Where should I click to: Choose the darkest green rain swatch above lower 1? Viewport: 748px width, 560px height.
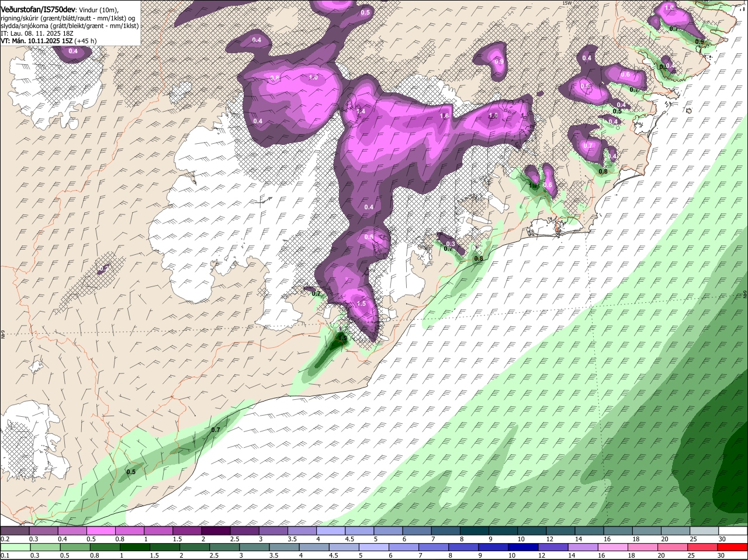point(134,547)
